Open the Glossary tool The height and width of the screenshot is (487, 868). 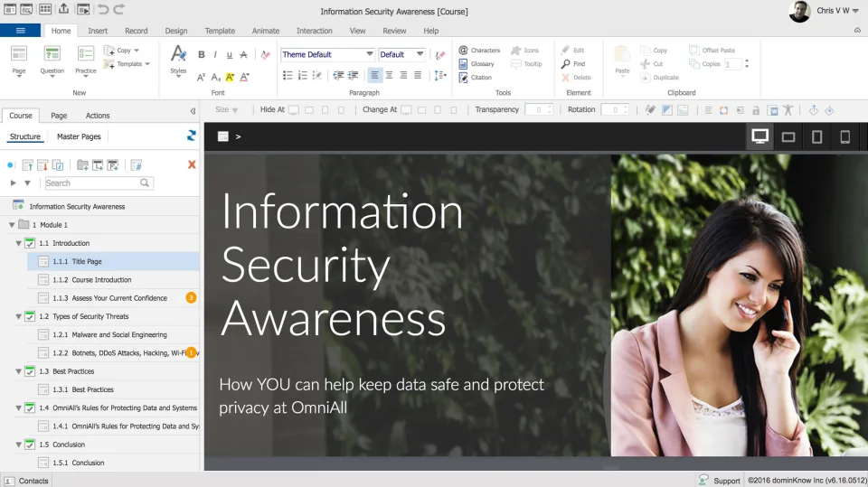tap(476, 63)
